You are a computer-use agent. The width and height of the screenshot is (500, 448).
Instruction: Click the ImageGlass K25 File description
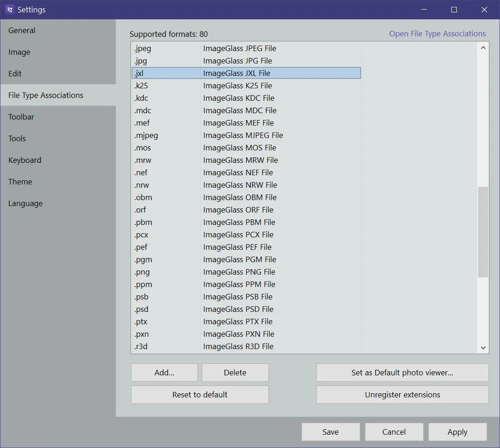(238, 86)
